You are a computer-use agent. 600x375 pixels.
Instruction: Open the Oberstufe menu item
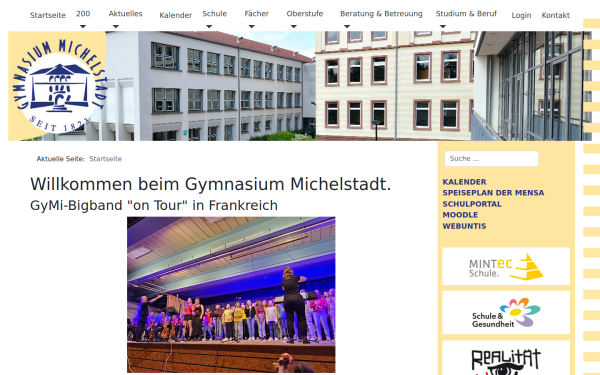(305, 14)
